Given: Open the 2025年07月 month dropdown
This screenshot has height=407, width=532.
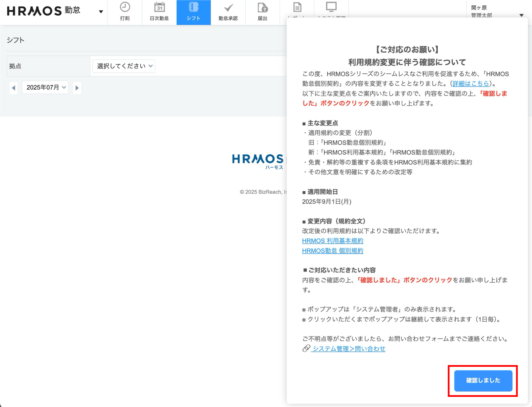Looking at the screenshot, I should click(45, 88).
